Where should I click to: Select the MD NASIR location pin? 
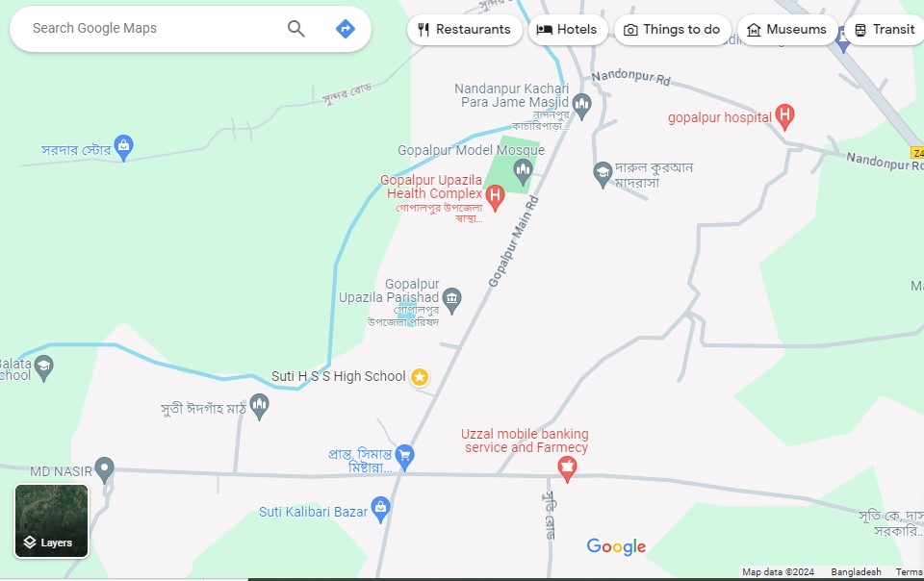[104, 470]
